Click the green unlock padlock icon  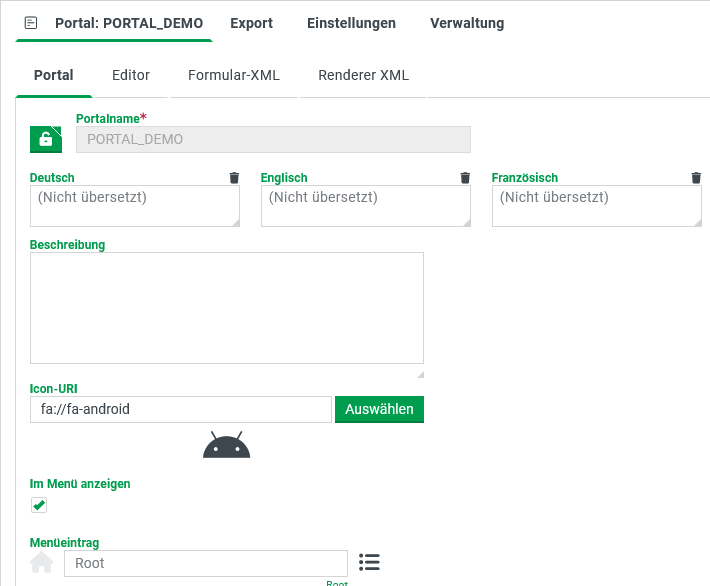pyautogui.click(x=46, y=139)
